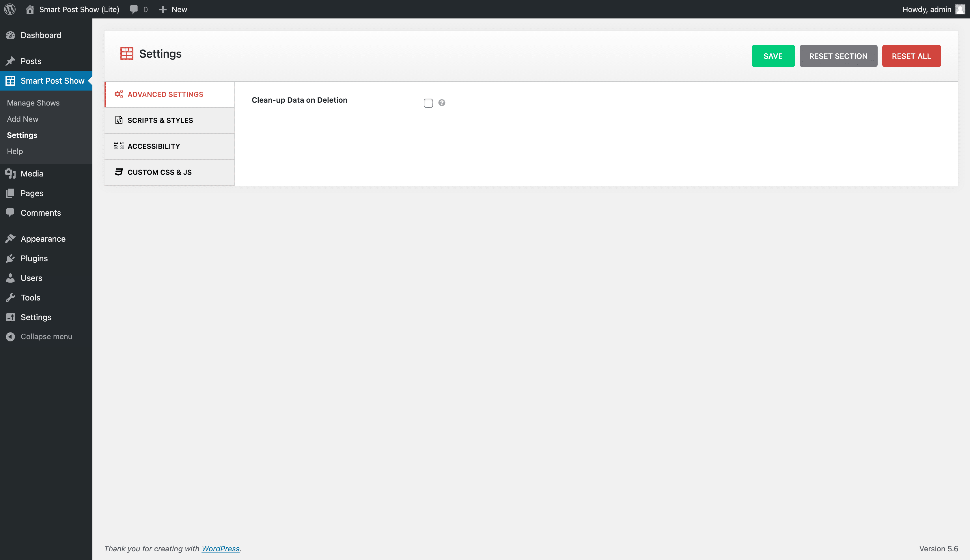Click the Plugins plug icon in sidebar
The width and height of the screenshot is (970, 560).
(x=10, y=258)
